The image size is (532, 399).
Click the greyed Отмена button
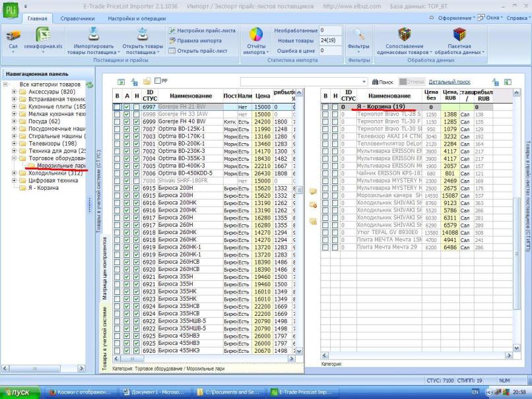tap(412, 82)
